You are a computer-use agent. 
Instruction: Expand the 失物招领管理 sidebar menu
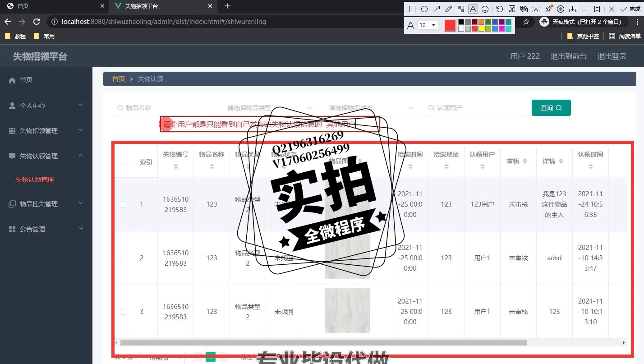(46, 131)
